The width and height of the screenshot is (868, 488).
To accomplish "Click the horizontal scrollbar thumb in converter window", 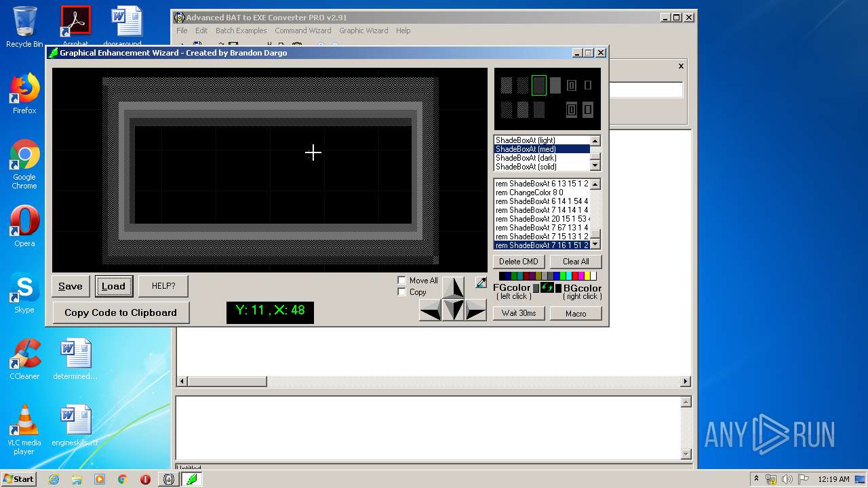I will (x=227, y=382).
